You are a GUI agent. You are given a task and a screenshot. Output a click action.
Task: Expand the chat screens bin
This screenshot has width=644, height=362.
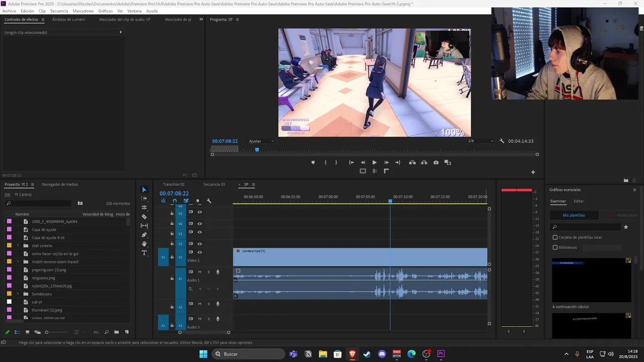(18, 246)
